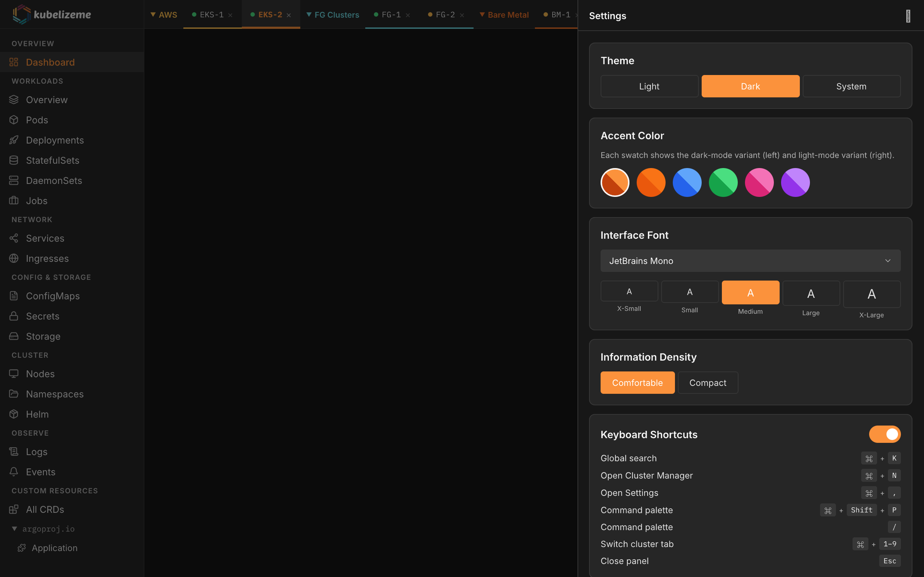Select the Pods sidebar icon

(x=14, y=120)
